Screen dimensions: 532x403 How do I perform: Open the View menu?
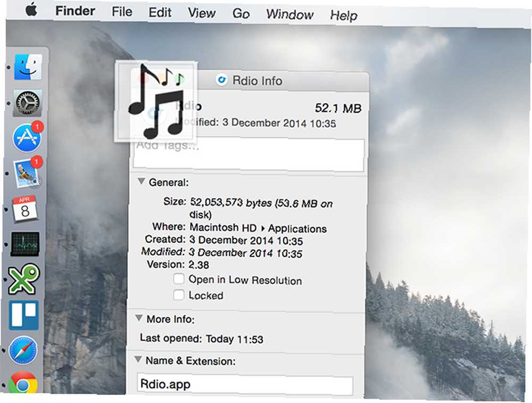point(202,13)
